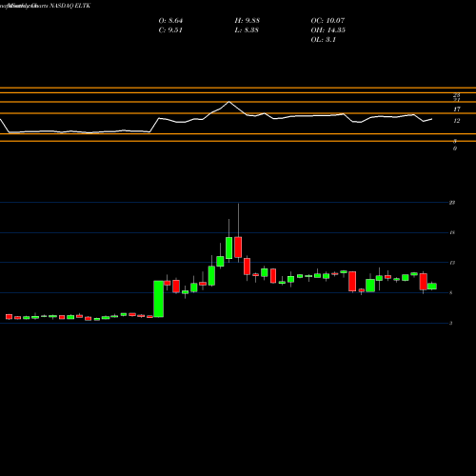Select the 'O: 8.64' open value
This screenshot has width=476, height=476.
coord(170,21)
